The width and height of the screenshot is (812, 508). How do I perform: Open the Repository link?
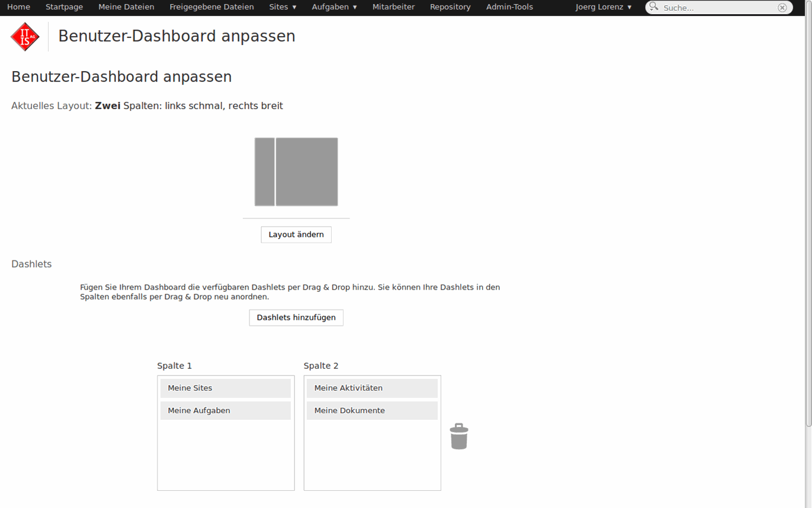click(450, 7)
